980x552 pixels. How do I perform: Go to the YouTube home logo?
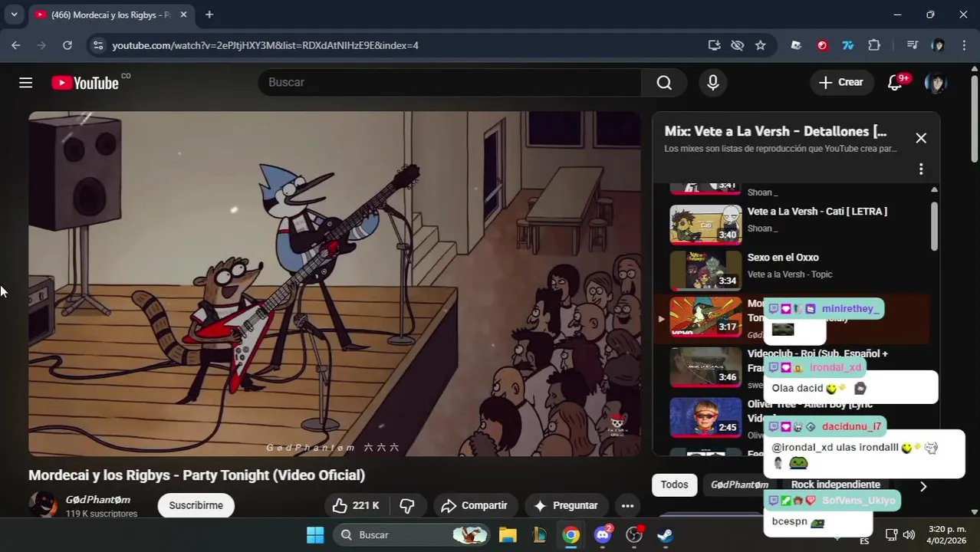(x=85, y=83)
